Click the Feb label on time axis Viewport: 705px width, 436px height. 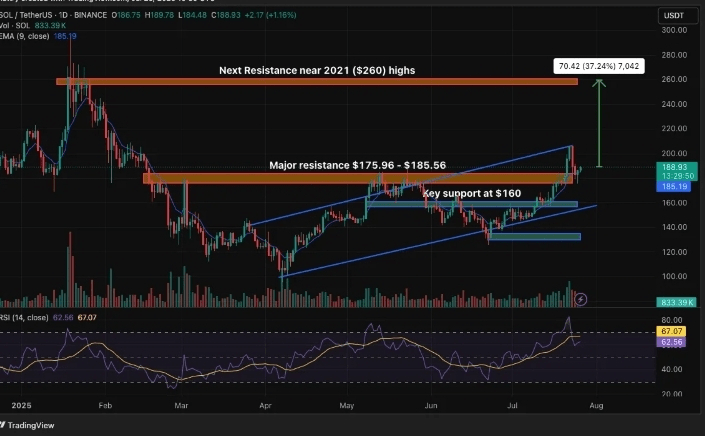tap(105, 406)
